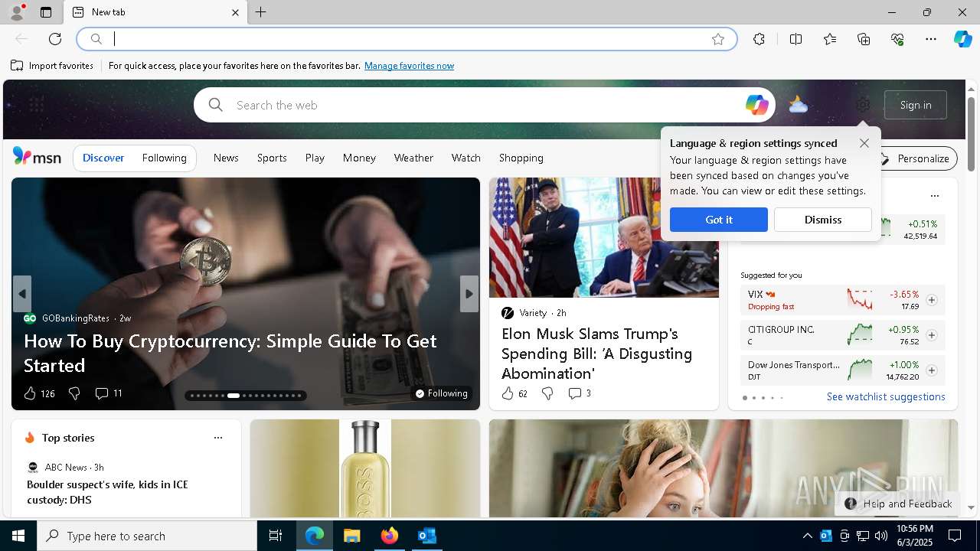Screen dimensions: 980x551
Task: Open Elon Musk Slams Trump's Spending Bill article
Action: 597,354
